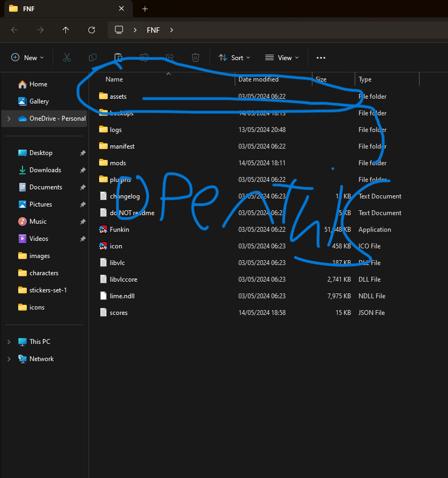
Task: Click the Share icon in toolbar
Action: 170,57
